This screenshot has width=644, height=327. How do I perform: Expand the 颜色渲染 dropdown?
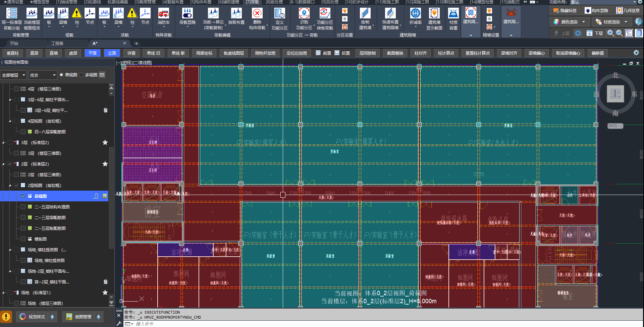click(x=584, y=22)
